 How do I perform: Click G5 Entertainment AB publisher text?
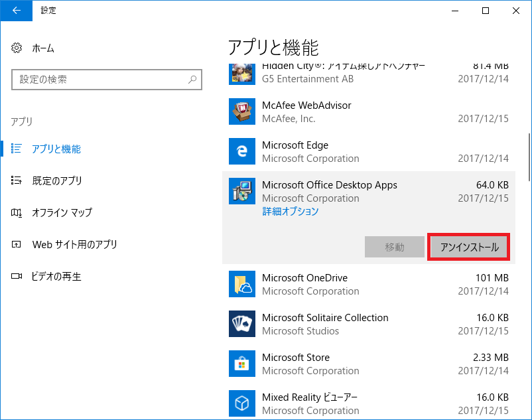308,79
